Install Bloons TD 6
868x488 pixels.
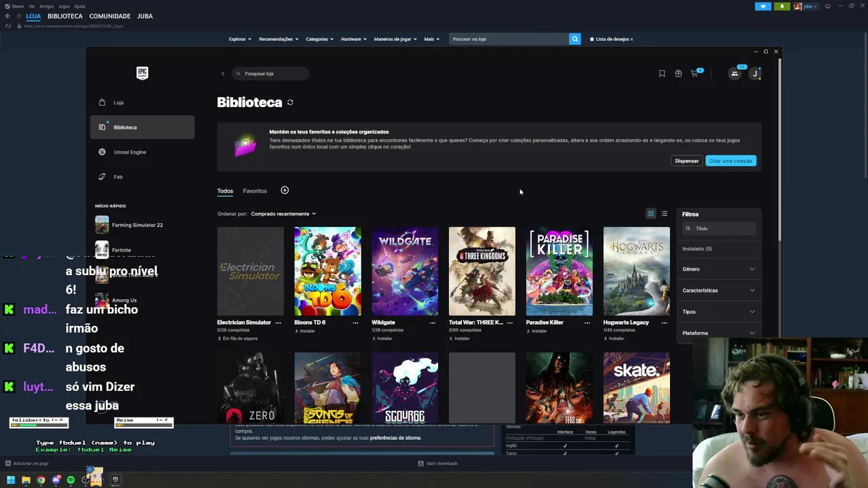tap(305, 331)
